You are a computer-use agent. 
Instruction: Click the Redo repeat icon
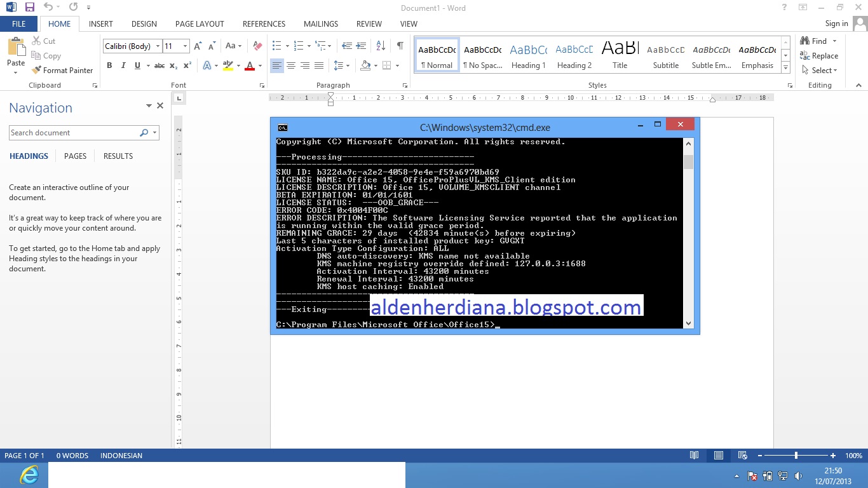pyautogui.click(x=73, y=8)
